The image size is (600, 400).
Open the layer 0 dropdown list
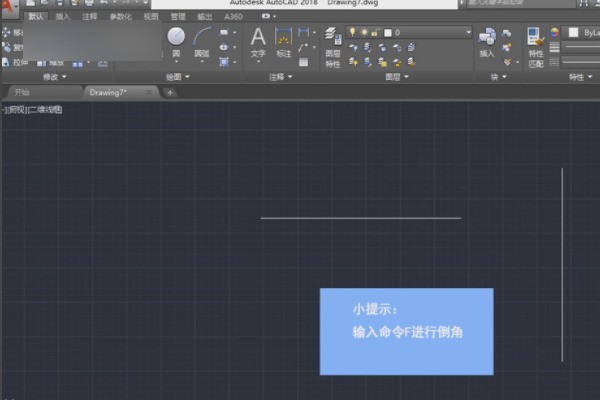click(468, 33)
